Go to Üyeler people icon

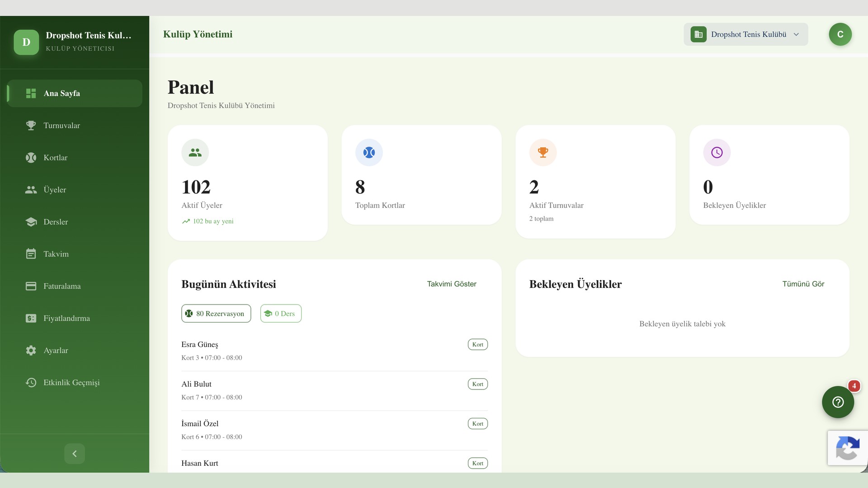(31, 190)
